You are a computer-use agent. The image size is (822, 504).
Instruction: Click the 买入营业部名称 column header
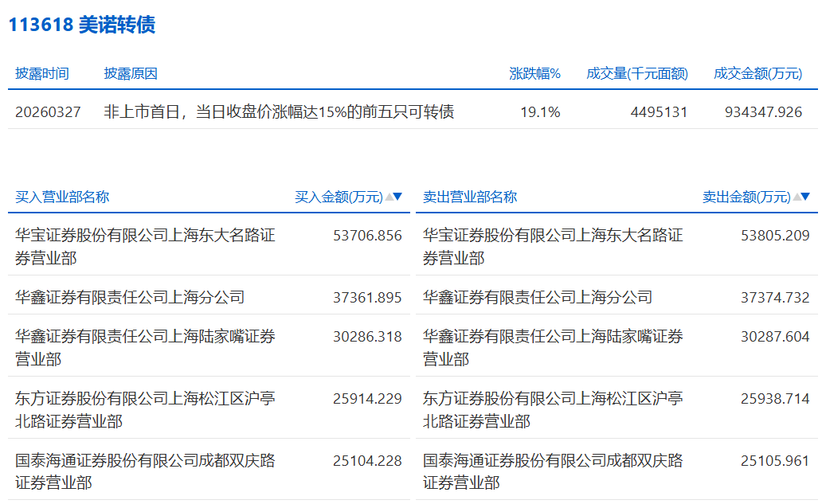coord(62,197)
